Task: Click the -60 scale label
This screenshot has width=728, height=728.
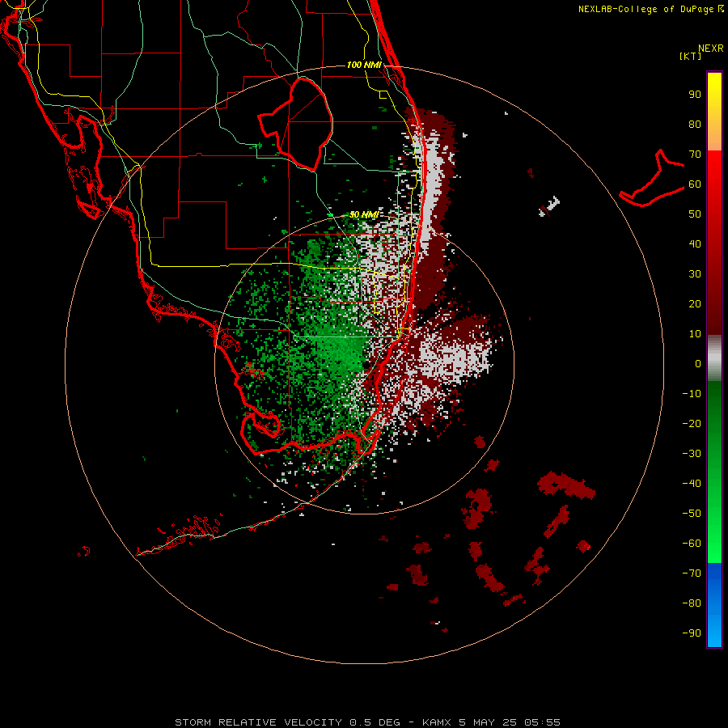Action: pos(692,544)
